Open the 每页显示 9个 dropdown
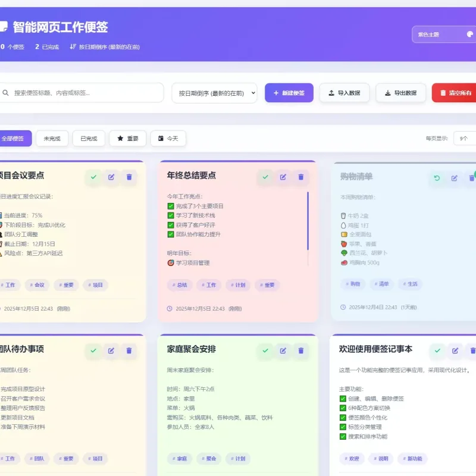Image resolution: width=476 pixels, height=476 pixels. (465, 139)
